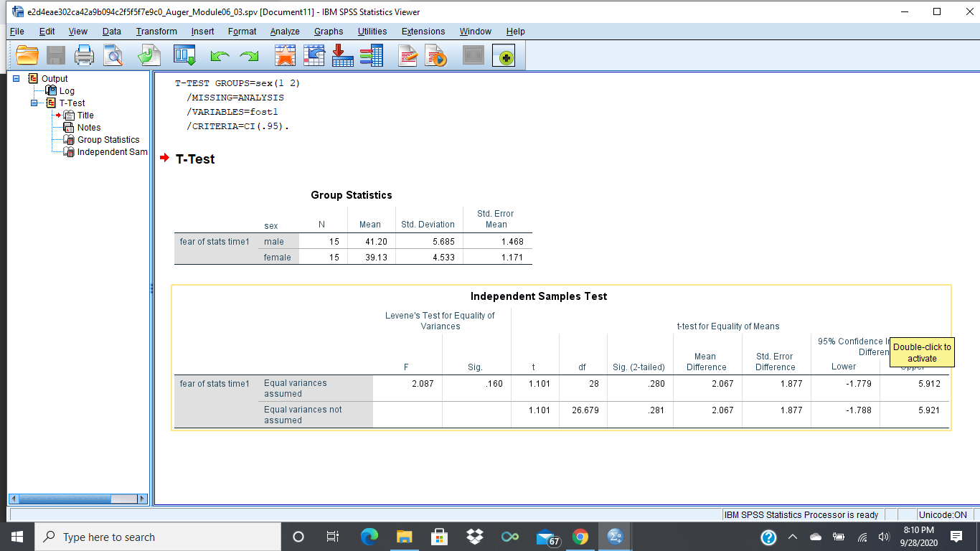Click the Print icon in the toolbar
The height and width of the screenshot is (551, 980).
(84, 55)
